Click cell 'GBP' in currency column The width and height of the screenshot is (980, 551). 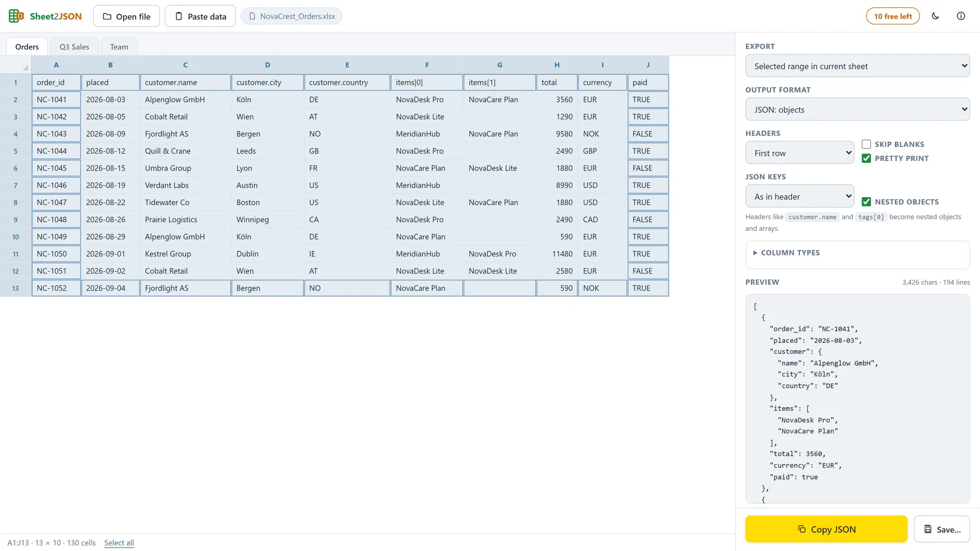coord(603,151)
